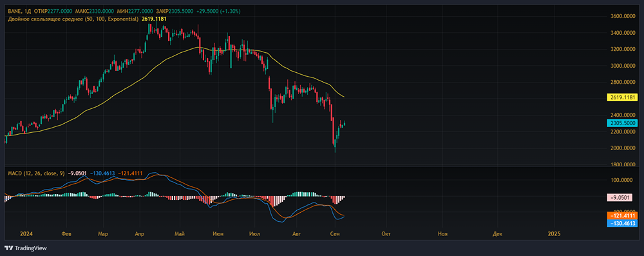Click the yellow 2619.1181 price axis tag
The height and width of the screenshot is (256, 644).
[621, 97]
